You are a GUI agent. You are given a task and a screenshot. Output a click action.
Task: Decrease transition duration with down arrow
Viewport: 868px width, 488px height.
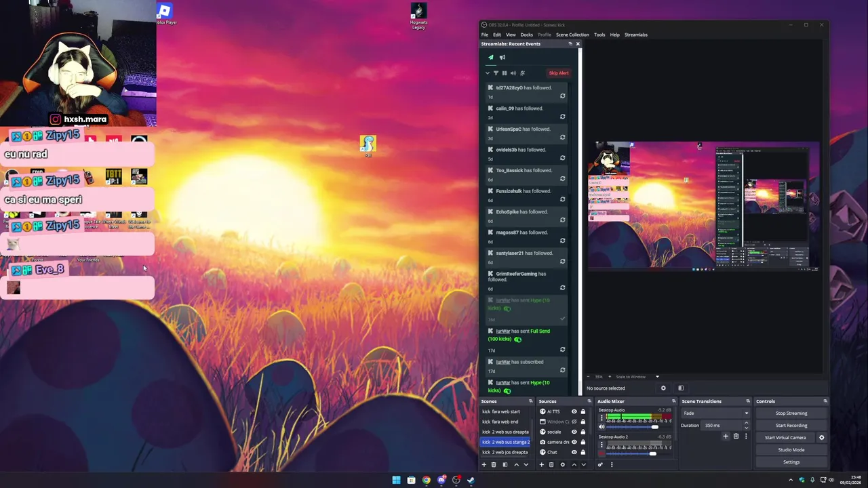747,428
